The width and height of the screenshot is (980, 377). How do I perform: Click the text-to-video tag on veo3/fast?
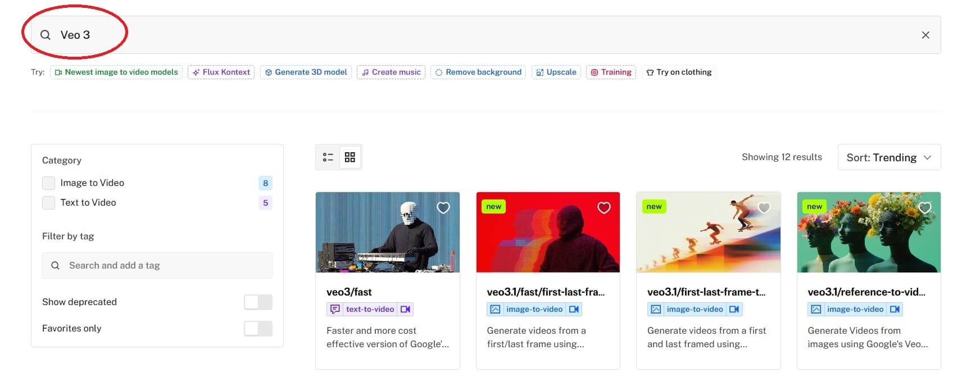(x=370, y=309)
